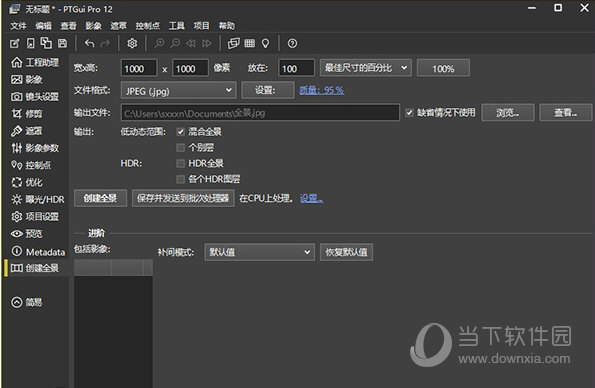Expand 补间模式 默认值 dropdown
This screenshot has width=595, height=388.
coord(260,252)
